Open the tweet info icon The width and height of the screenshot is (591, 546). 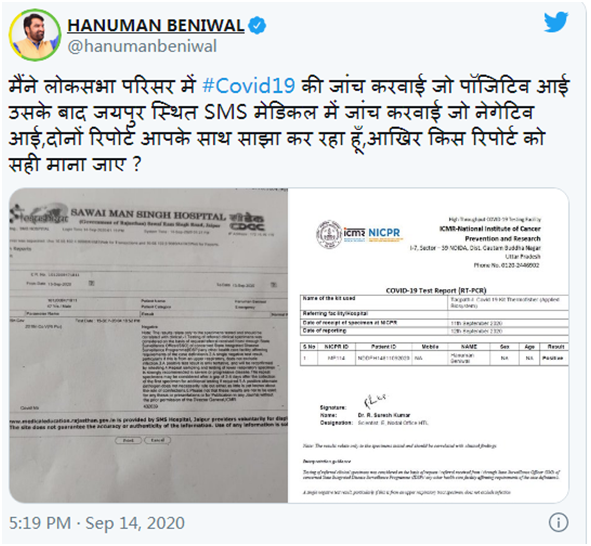click(x=558, y=522)
